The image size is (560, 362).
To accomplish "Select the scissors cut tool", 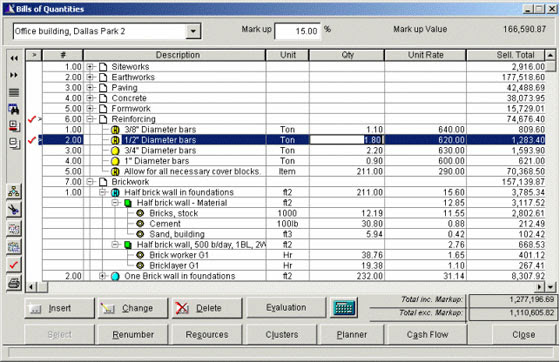I will pyautogui.click(x=14, y=210).
